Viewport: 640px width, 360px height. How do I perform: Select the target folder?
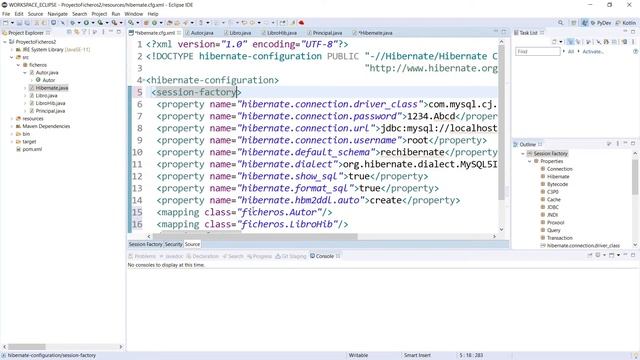(x=29, y=142)
